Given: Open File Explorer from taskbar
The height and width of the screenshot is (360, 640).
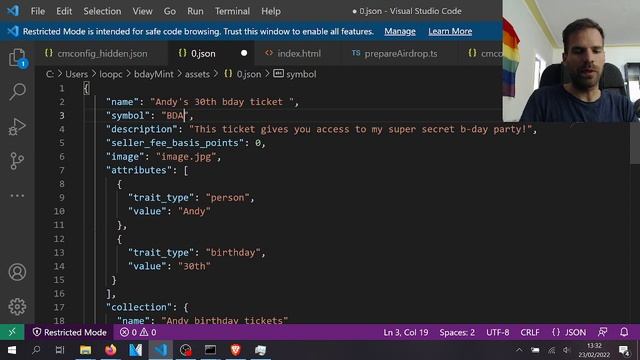Looking at the screenshot, I should [x=85, y=350].
